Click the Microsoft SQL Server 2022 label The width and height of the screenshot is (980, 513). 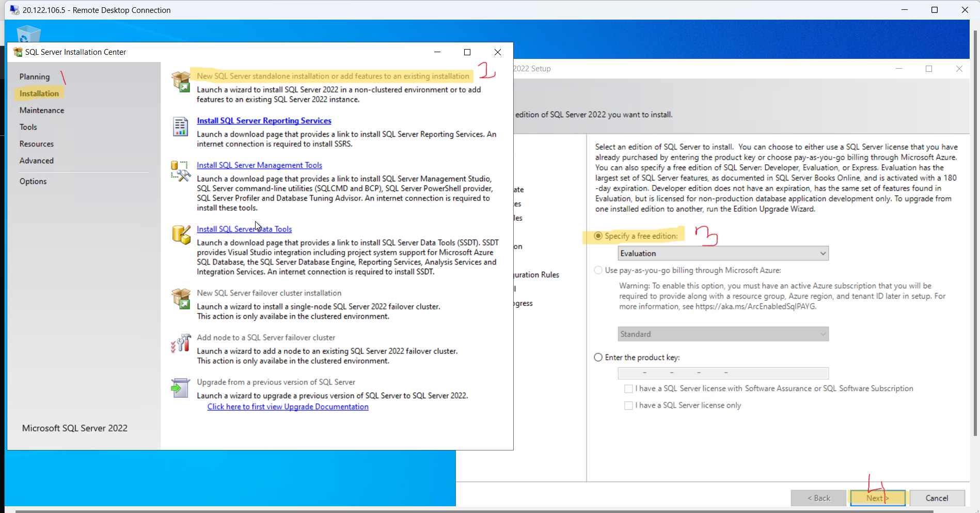pos(75,428)
